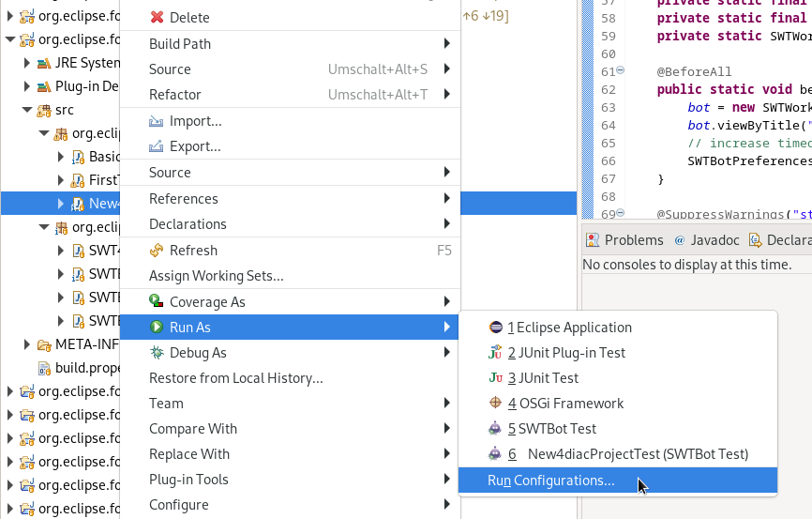Viewport: 812px width, 519px height.
Task: Open the References submenu
Action: (x=290, y=199)
